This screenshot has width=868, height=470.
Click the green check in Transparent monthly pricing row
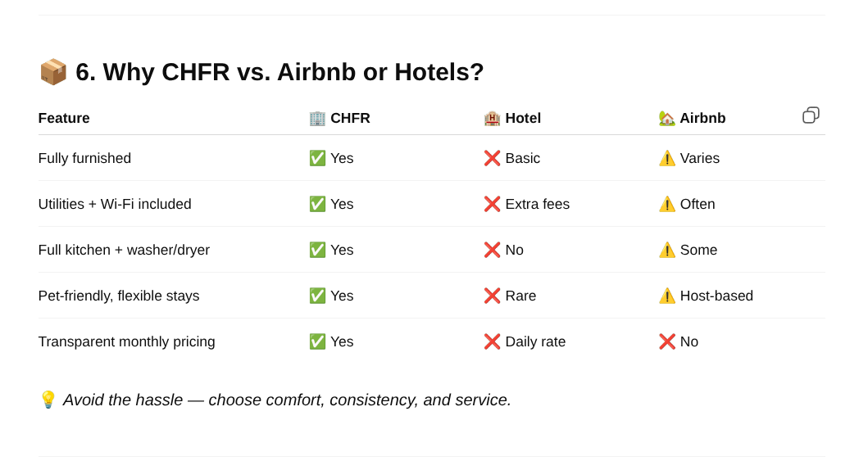pyautogui.click(x=317, y=341)
